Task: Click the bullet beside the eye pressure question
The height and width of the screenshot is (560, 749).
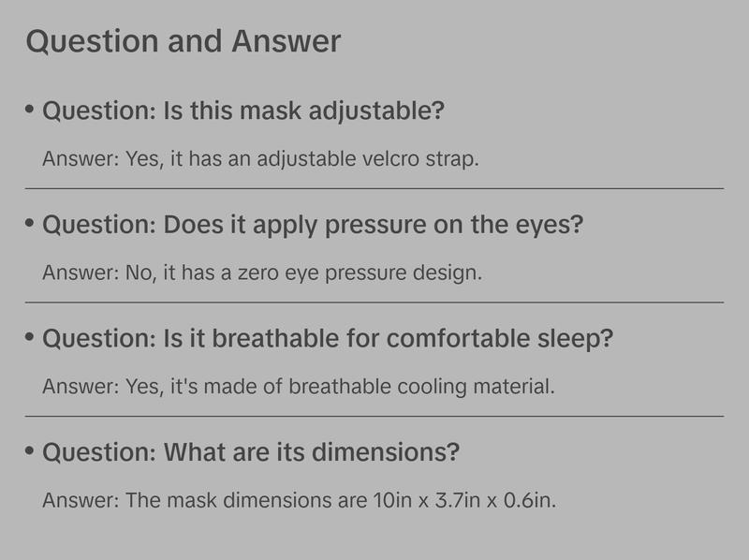Action: pos(30,225)
